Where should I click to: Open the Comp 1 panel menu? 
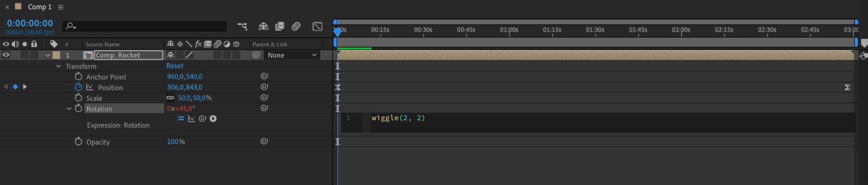(61, 7)
